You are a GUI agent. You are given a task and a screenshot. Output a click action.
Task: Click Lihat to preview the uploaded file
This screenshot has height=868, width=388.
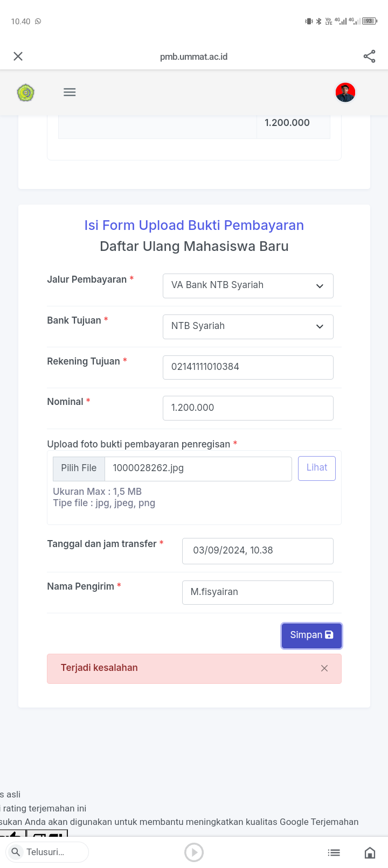click(316, 468)
